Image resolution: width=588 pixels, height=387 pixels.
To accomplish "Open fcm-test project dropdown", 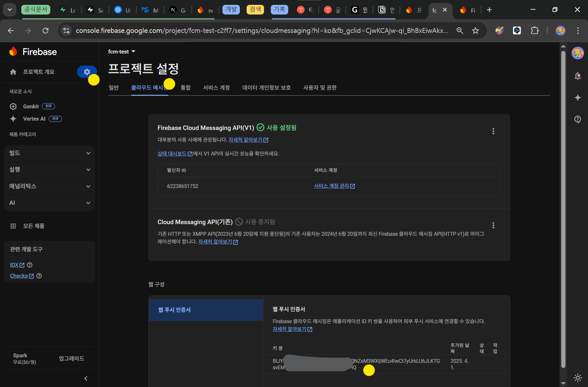I will [x=122, y=52].
